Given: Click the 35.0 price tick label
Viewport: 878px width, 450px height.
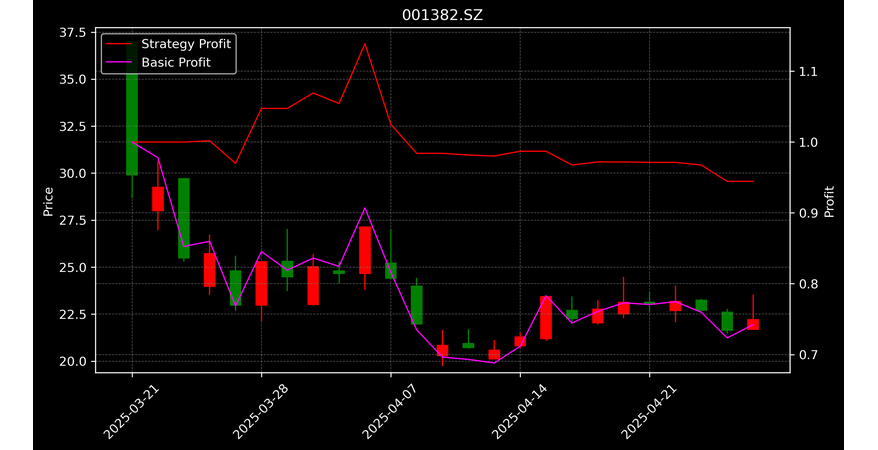Looking at the screenshot, I should [72, 79].
